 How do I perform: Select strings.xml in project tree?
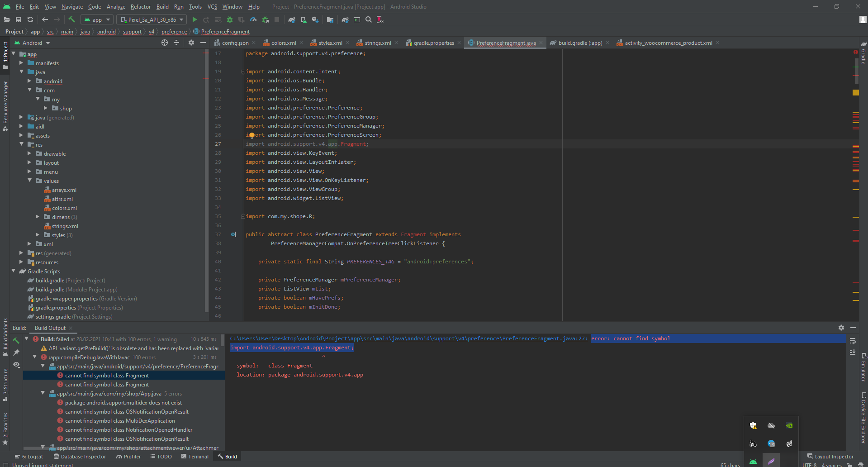click(x=65, y=226)
